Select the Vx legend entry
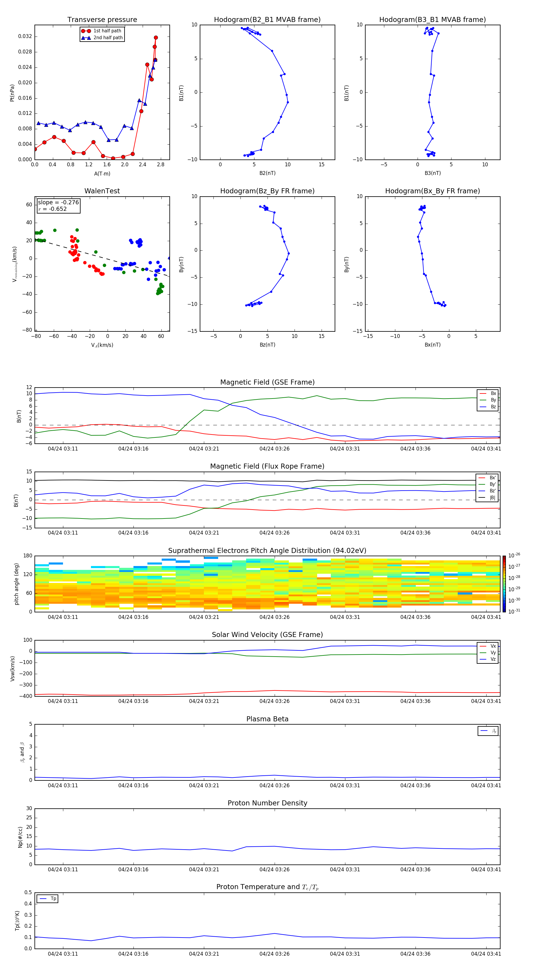The image size is (535, 980). click(488, 646)
